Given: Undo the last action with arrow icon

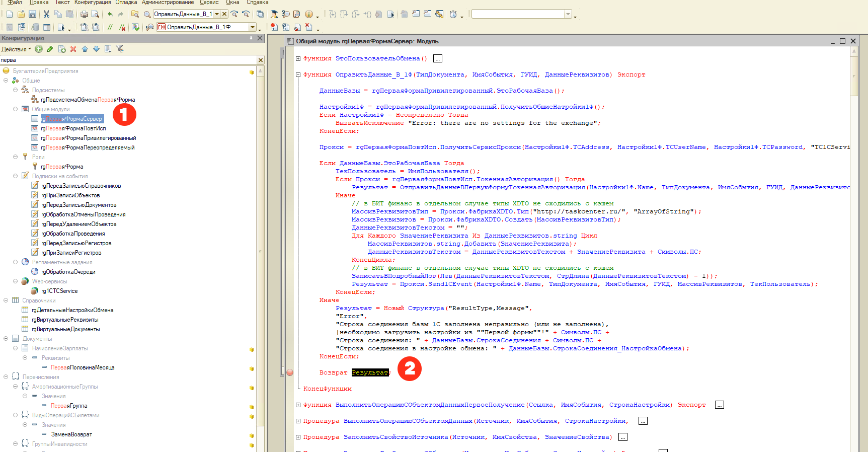Looking at the screenshot, I should click(110, 14).
